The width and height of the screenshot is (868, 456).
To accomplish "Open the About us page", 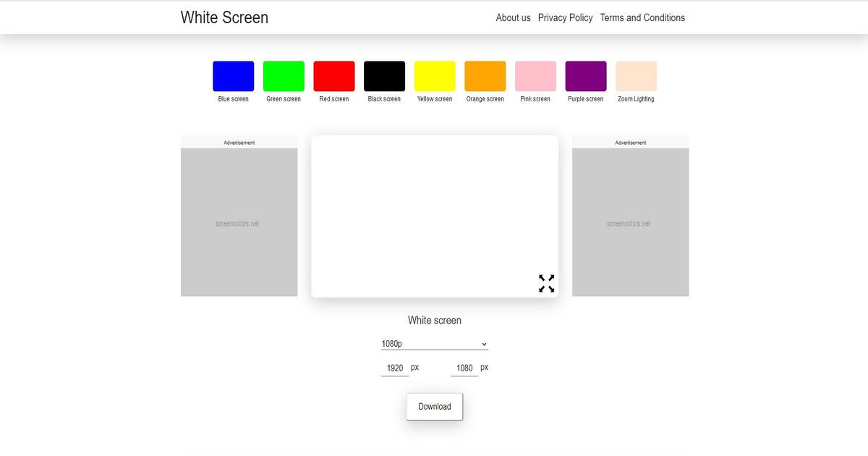I will [513, 17].
